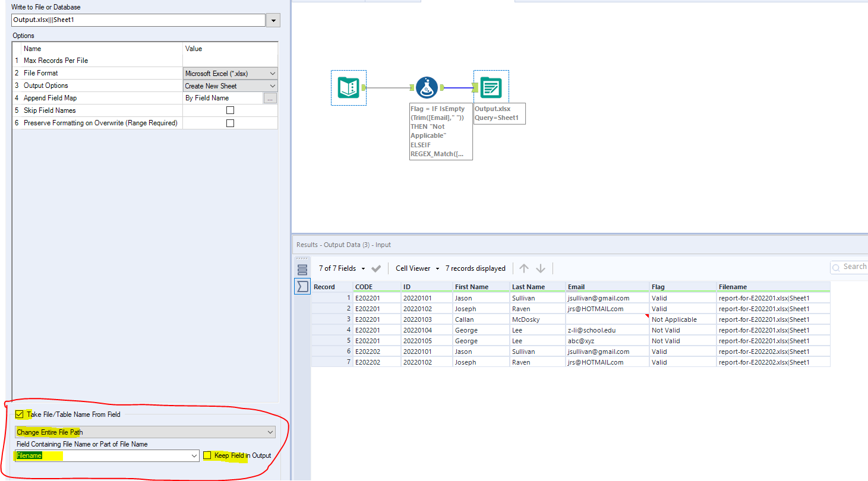Open the metadata sigma view in Results pane
Image resolution: width=868 pixels, height=481 pixels.
302,286
